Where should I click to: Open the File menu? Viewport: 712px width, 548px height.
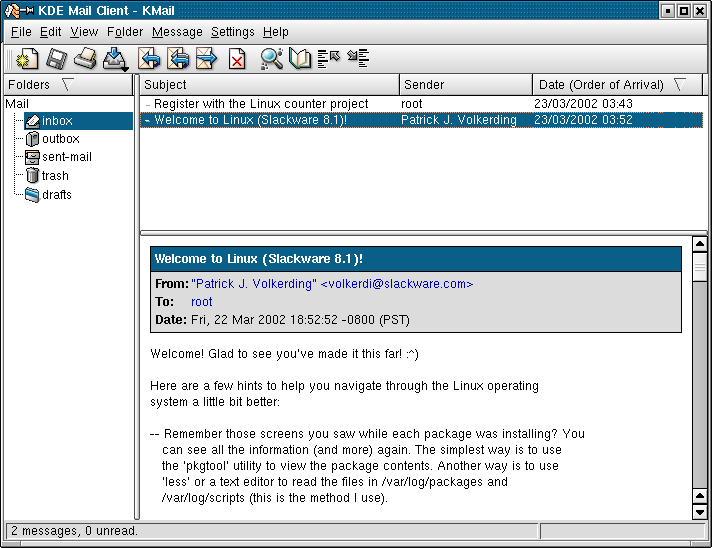pos(21,32)
